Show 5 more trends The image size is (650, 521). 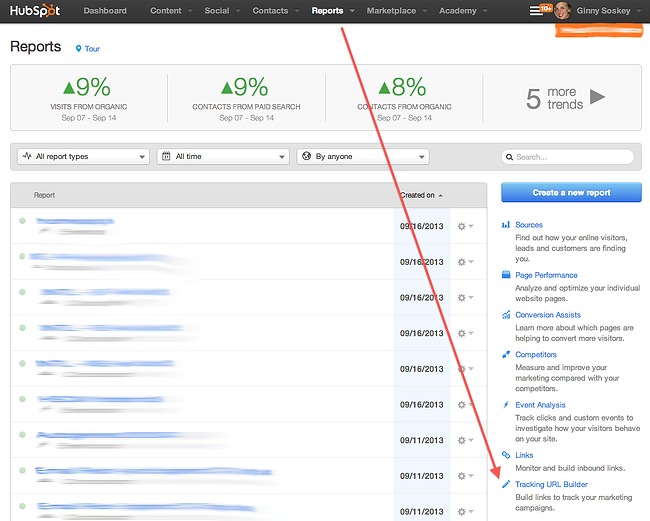coord(566,98)
